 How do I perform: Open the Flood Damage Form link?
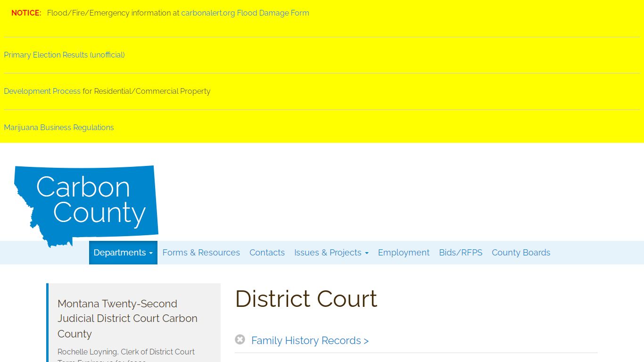pos(273,13)
